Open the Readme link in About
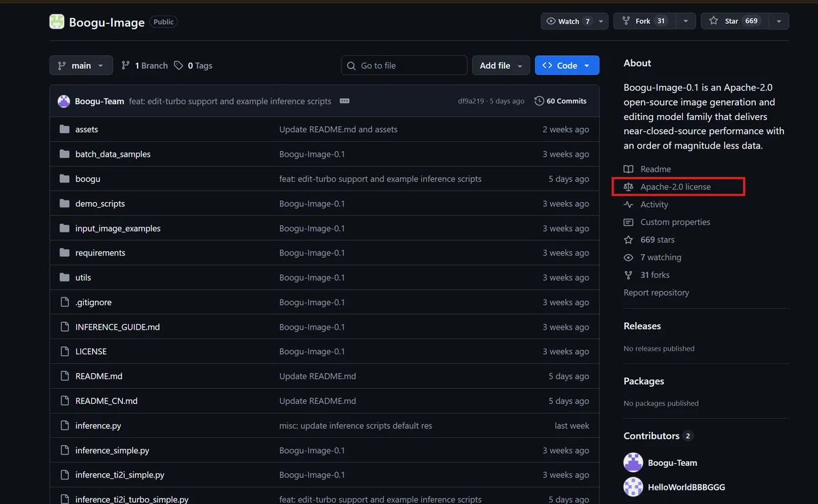Image resolution: width=818 pixels, height=504 pixels. (656, 169)
